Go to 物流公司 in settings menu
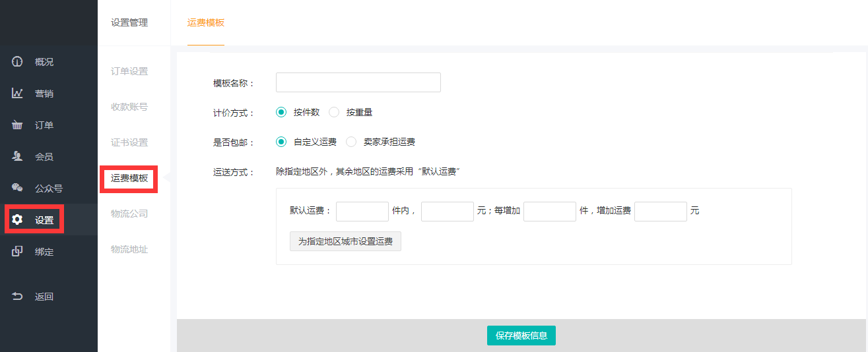Viewport: 868px width, 352px height. click(129, 214)
